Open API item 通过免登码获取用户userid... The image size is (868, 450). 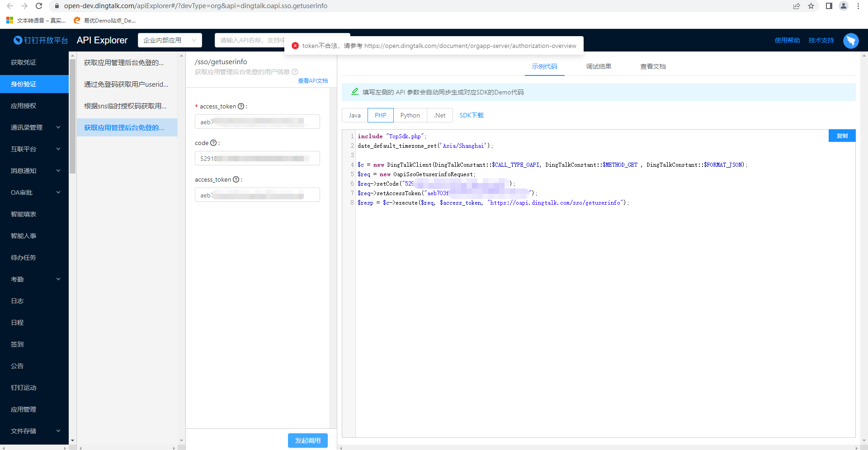[x=127, y=84]
